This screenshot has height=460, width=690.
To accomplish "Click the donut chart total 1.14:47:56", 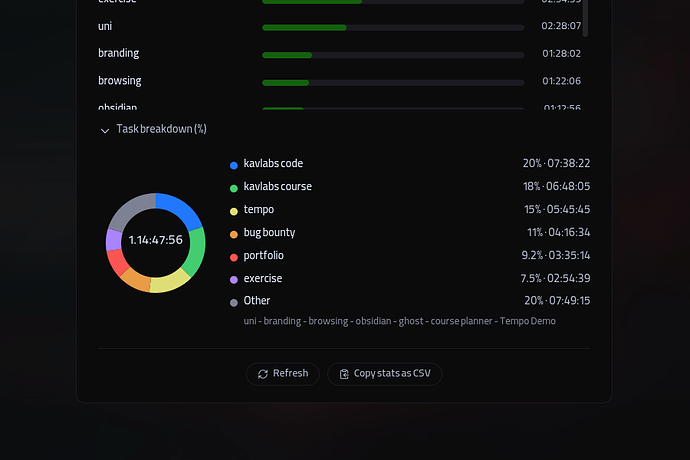I will [155, 240].
